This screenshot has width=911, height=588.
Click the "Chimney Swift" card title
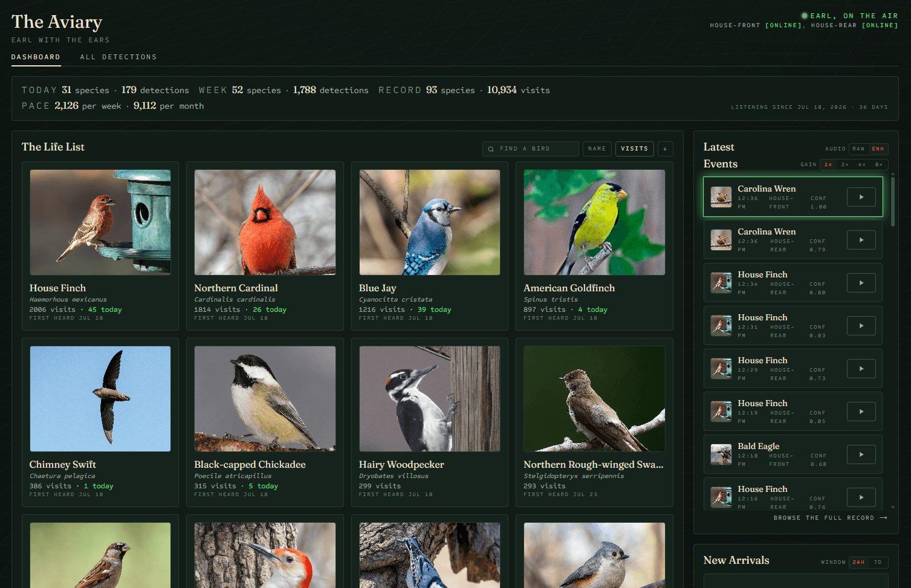(62, 465)
